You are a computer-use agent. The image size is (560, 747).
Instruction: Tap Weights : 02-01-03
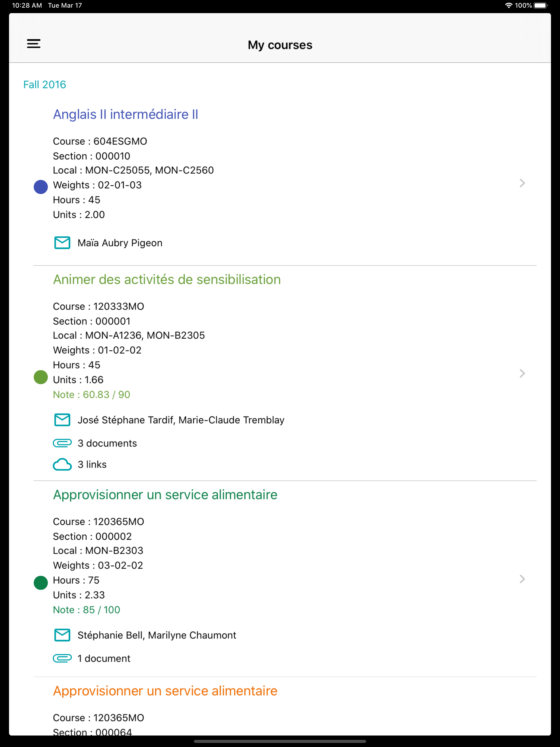pos(97,185)
